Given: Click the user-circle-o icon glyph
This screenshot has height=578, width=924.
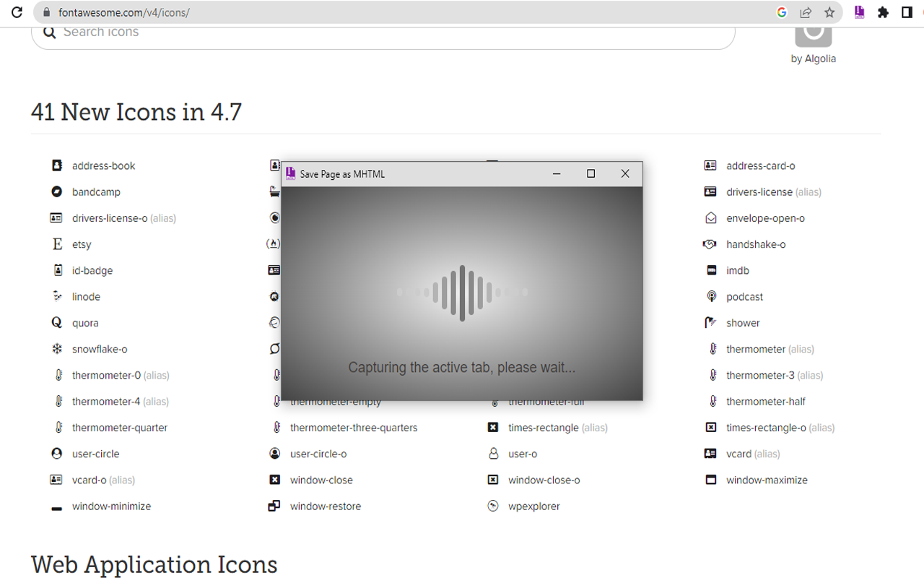Looking at the screenshot, I should point(274,454).
